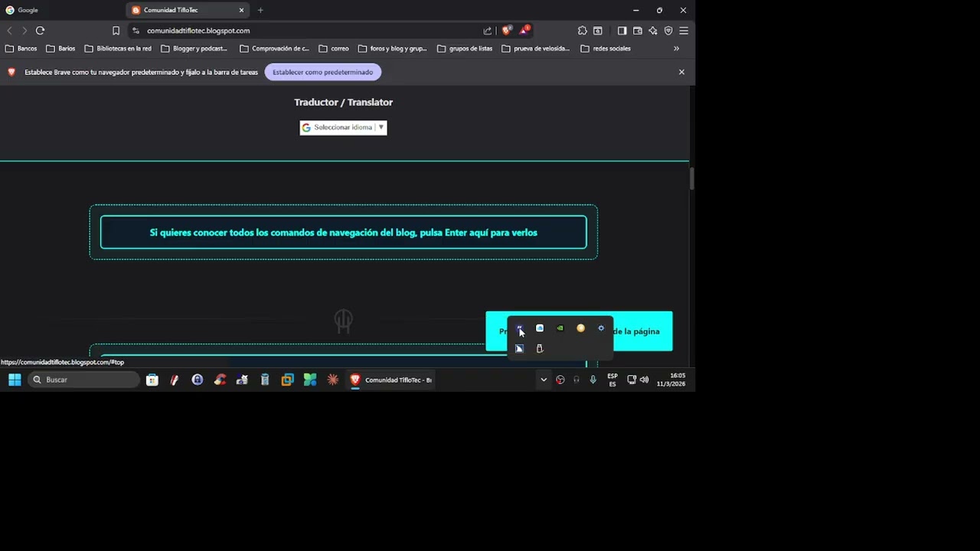Click the yellow circle tray popup icon
Image resolution: width=980 pixels, height=551 pixels.
[x=580, y=328]
